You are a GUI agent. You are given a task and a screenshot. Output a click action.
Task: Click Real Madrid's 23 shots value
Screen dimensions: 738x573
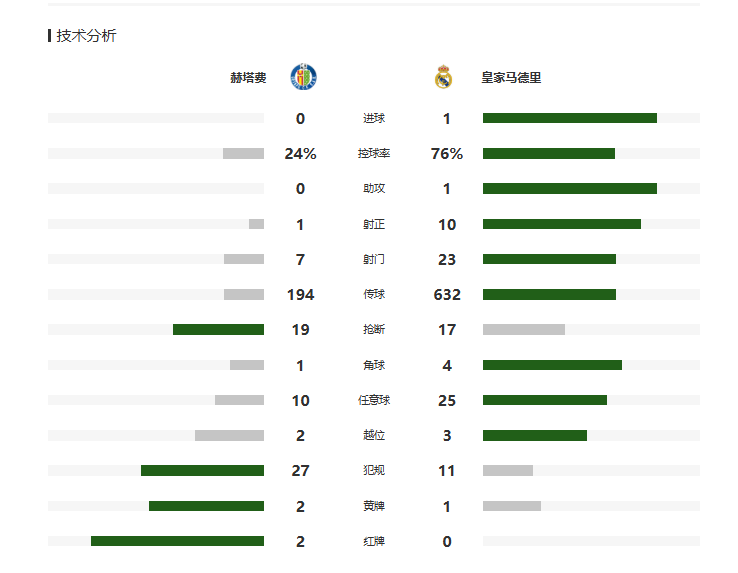tap(447, 259)
